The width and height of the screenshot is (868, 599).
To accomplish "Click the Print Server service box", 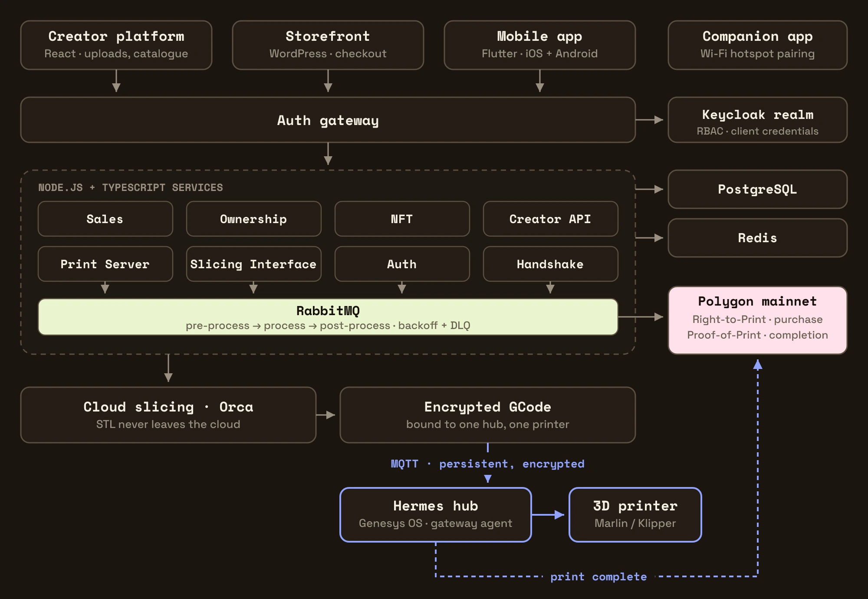I will click(x=105, y=264).
